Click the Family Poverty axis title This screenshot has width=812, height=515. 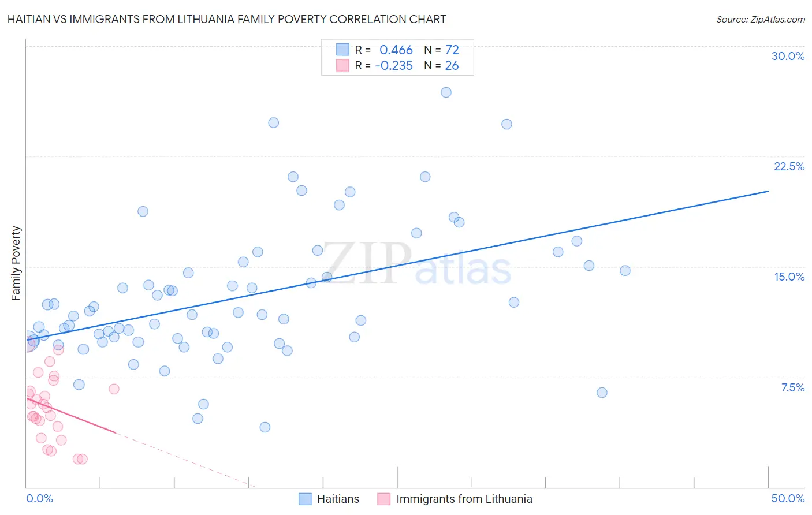(x=16, y=263)
